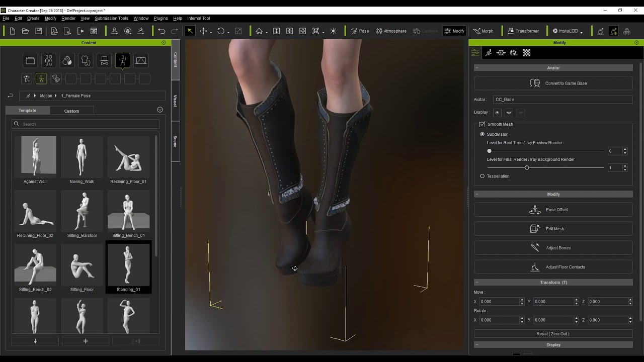Viewport: 644px width, 362px height.
Task: Open the Submission Tools menu
Action: pos(112,19)
